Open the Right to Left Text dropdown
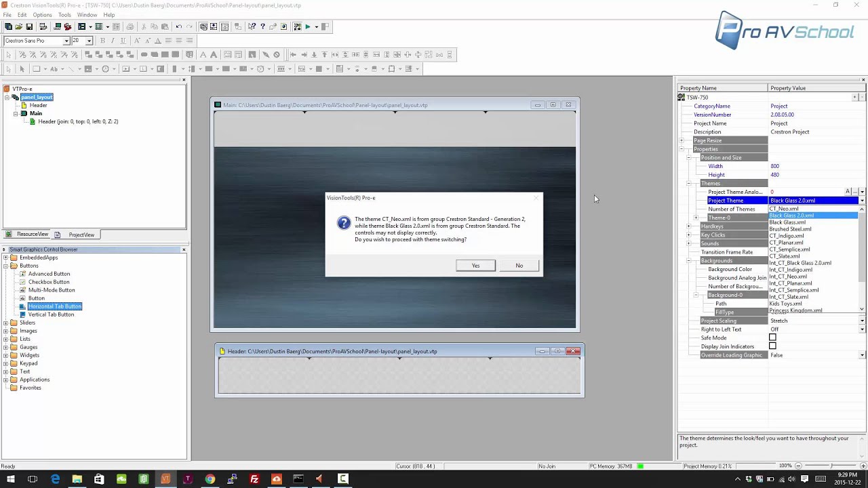Image resolution: width=868 pixels, height=488 pixels. click(x=862, y=329)
